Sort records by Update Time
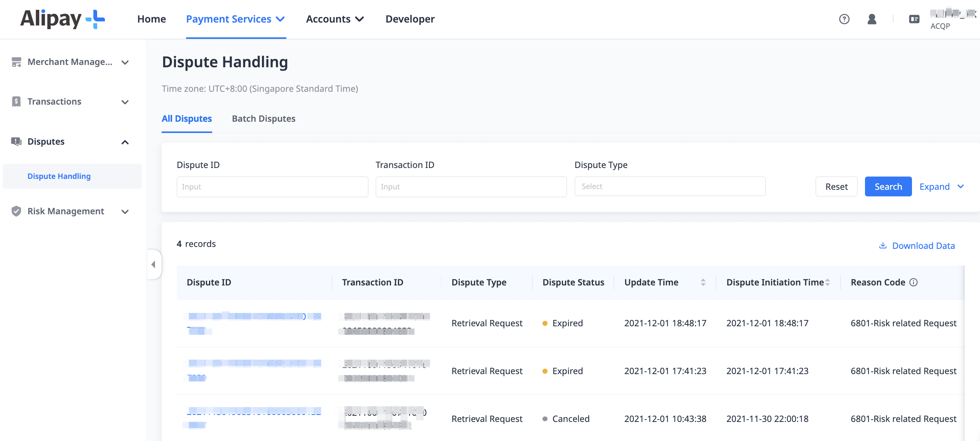Screen dimensions: 980x441 coord(703,282)
